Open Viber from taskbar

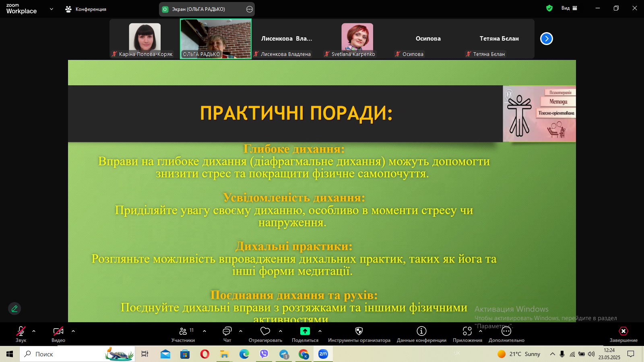pos(264,354)
